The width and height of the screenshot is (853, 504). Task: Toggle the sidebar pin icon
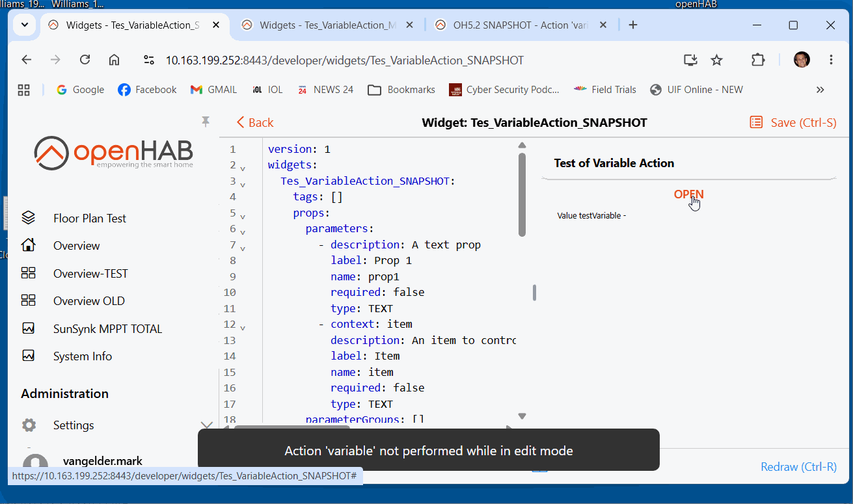tap(206, 122)
